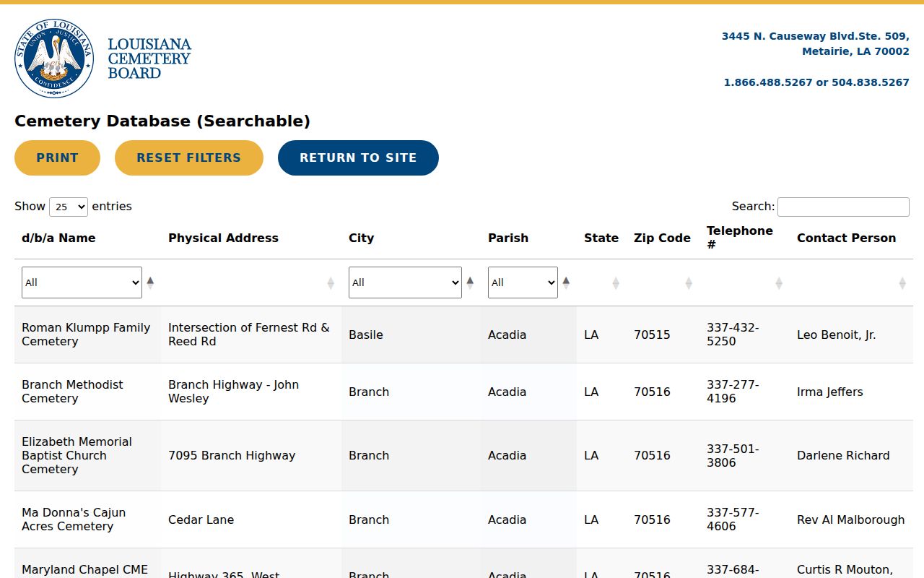Focus the Search input field
Image resolution: width=924 pixels, height=578 pixels.
tap(843, 207)
